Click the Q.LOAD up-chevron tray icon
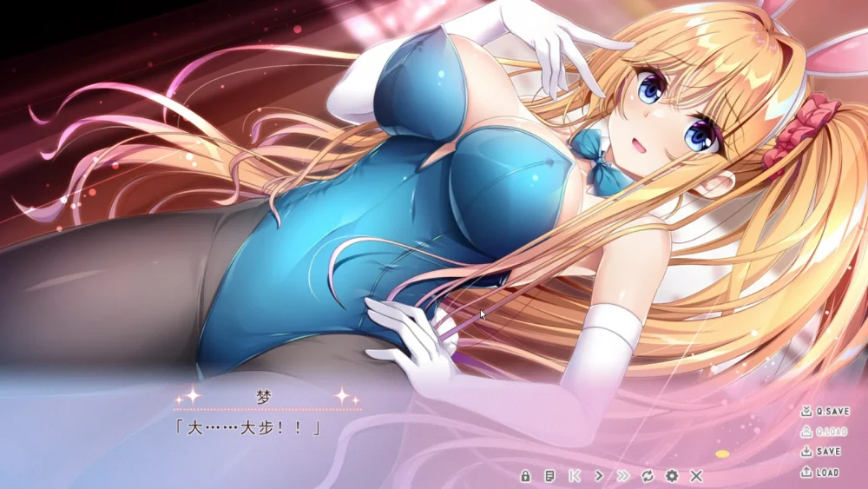868x489 pixels. tap(806, 432)
